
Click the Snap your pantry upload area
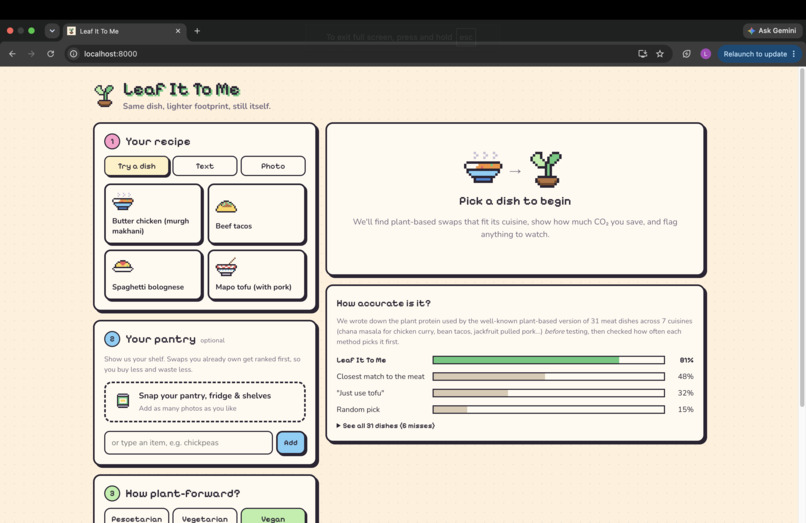tap(205, 402)
